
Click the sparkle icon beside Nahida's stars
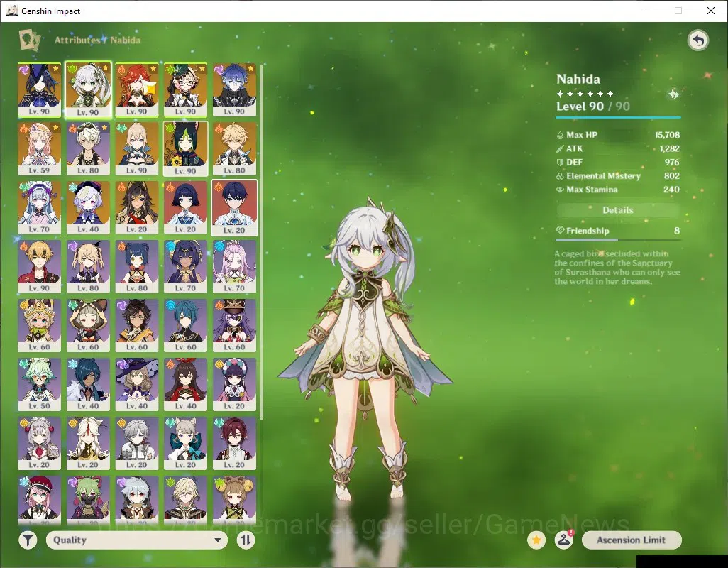[x=673, y=94]
